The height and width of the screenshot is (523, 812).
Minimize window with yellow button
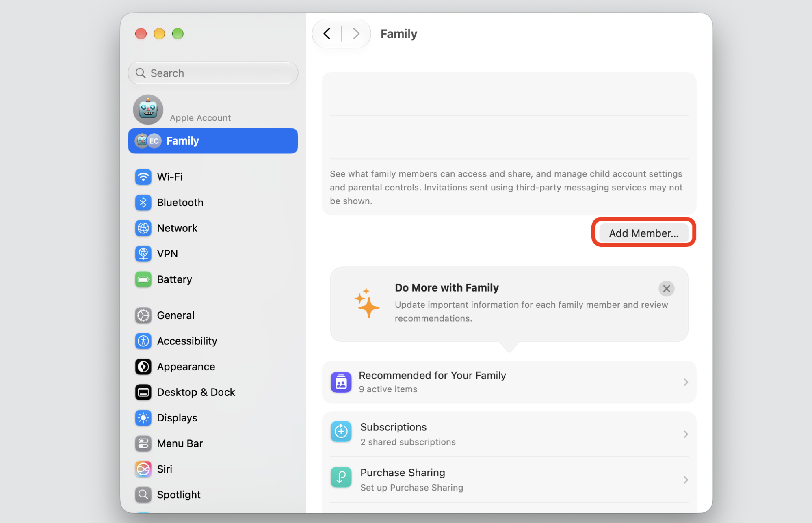coord(159,34)
